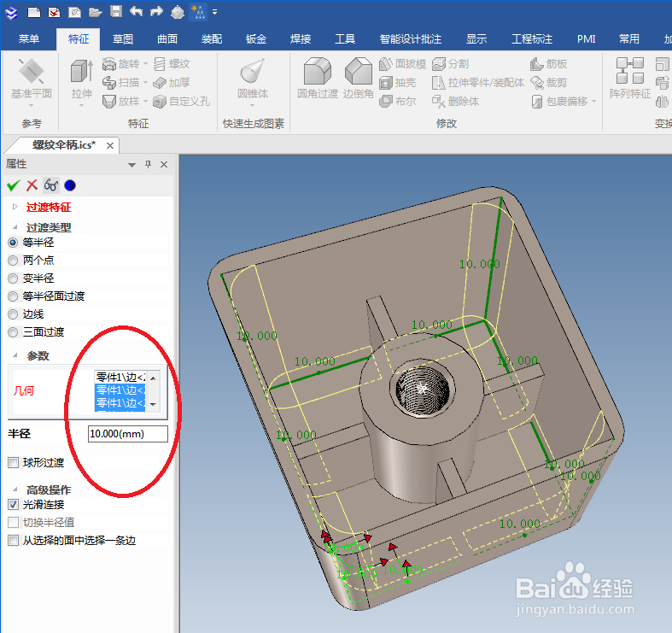Close the 螺纹伞柄.ics document tab

tap(110, 146)
